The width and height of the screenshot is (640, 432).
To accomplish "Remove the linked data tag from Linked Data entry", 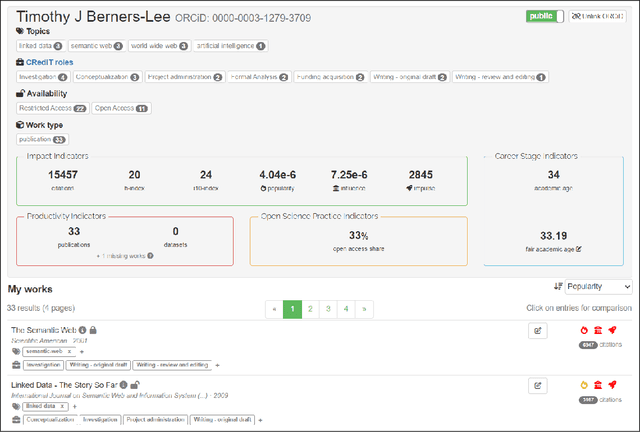I will tap(62, 406).
